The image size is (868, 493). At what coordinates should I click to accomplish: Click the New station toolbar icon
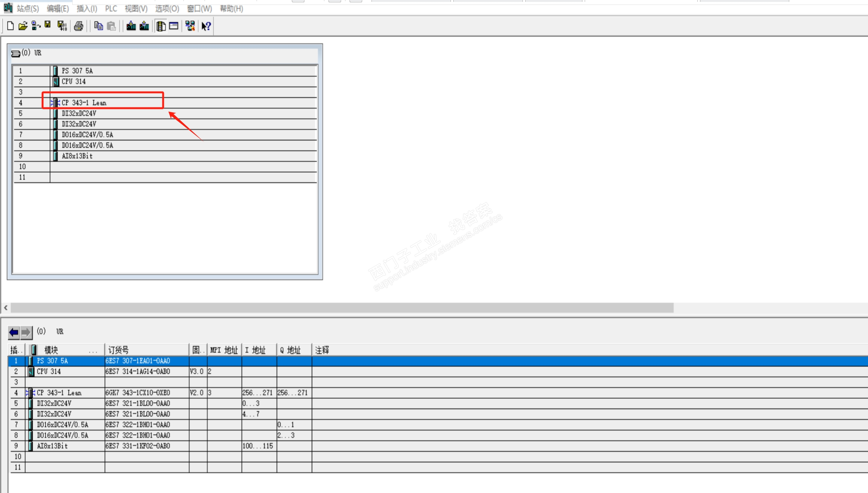pyautogui.click(x=11, y=26)
